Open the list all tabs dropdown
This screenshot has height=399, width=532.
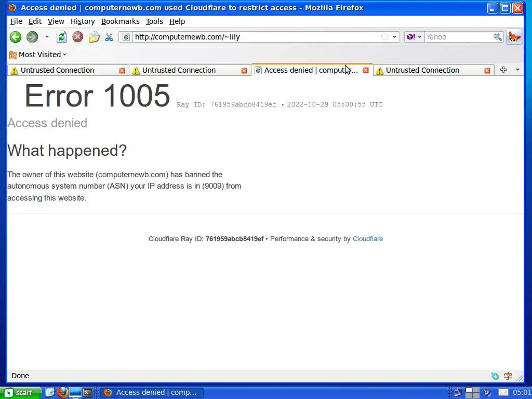point(517,70)
